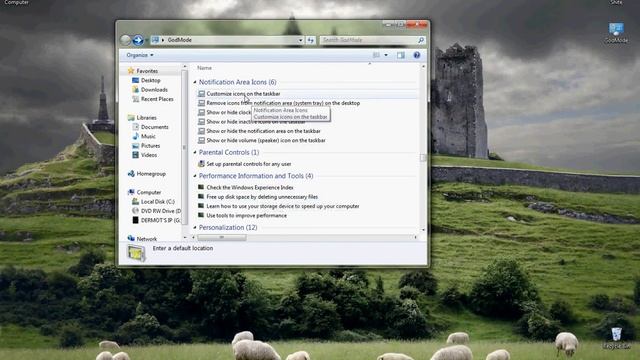The height and width of the screenshot is (360, 640).
Task: Collapse Personalization group arrow
Action: coord(195,228)
